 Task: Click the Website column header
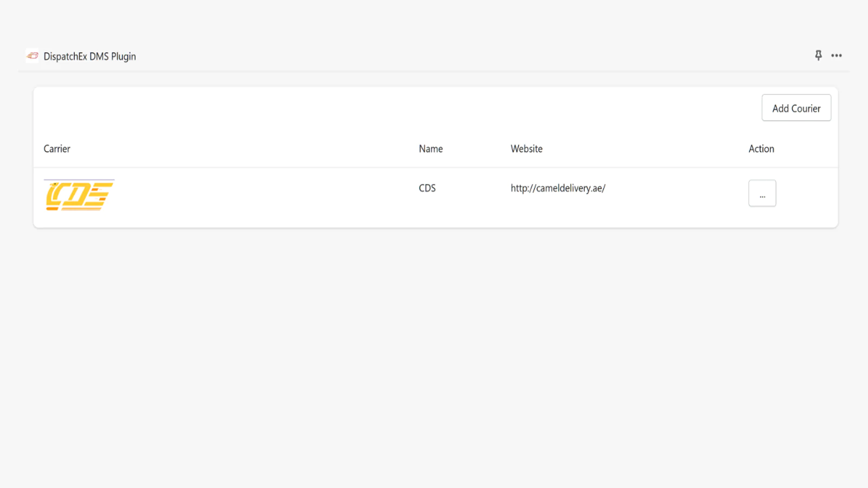point(526,149)
